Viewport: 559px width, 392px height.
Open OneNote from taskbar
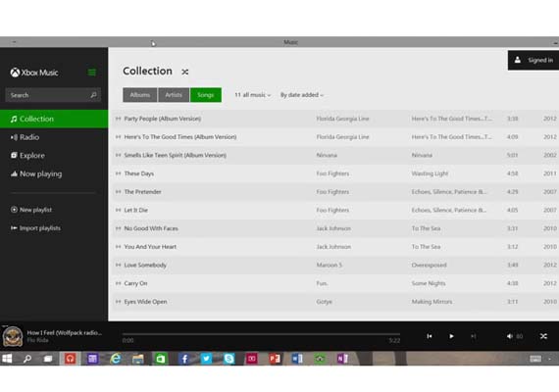point(342,359)
